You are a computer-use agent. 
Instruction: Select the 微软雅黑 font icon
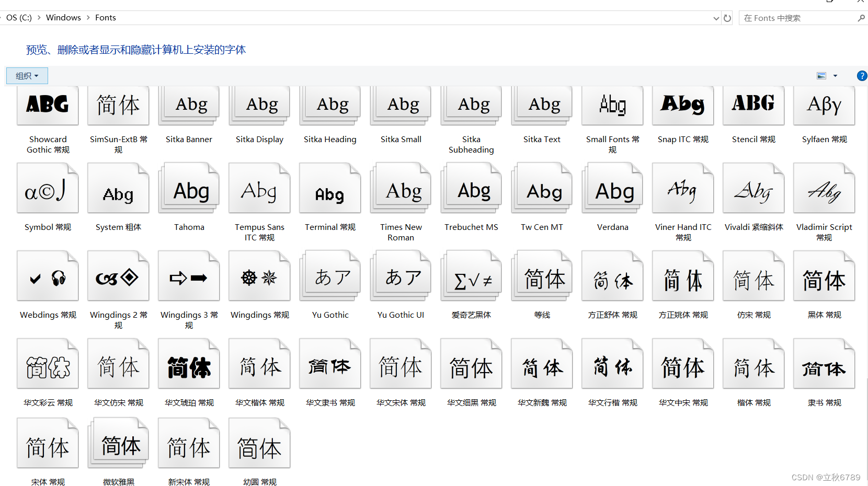118,443
